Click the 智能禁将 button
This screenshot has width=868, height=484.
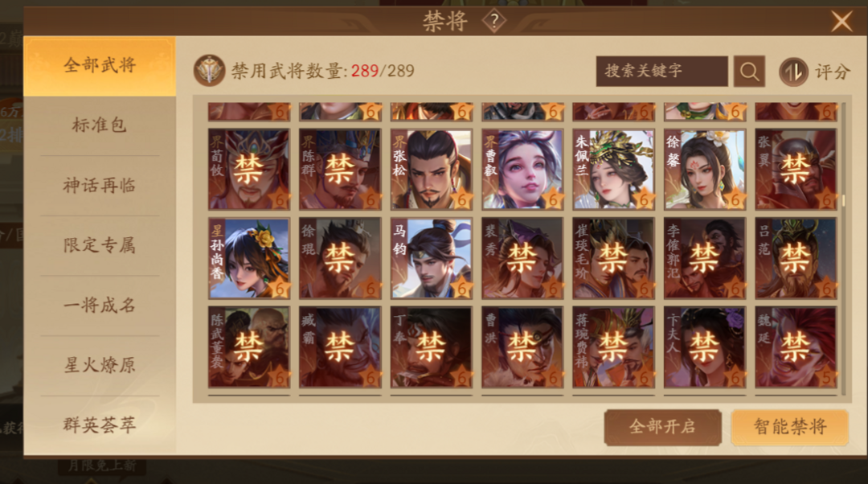790,427
